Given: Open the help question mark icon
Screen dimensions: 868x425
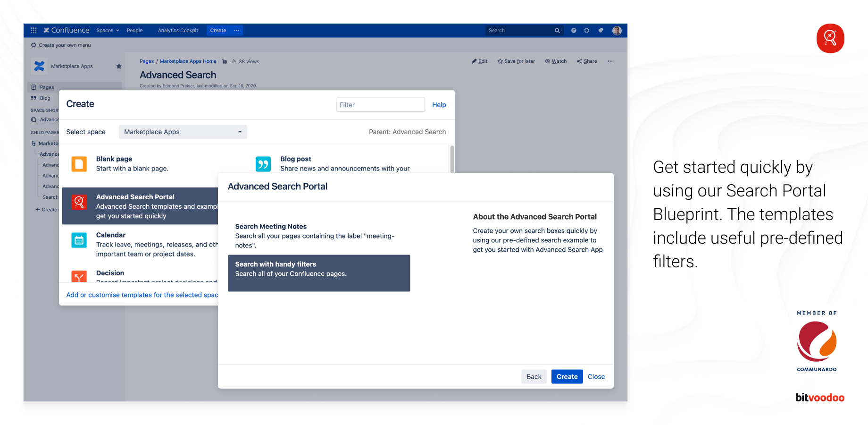Looking at the screenshot, I should pyautogui.click(x=574, y=30).
